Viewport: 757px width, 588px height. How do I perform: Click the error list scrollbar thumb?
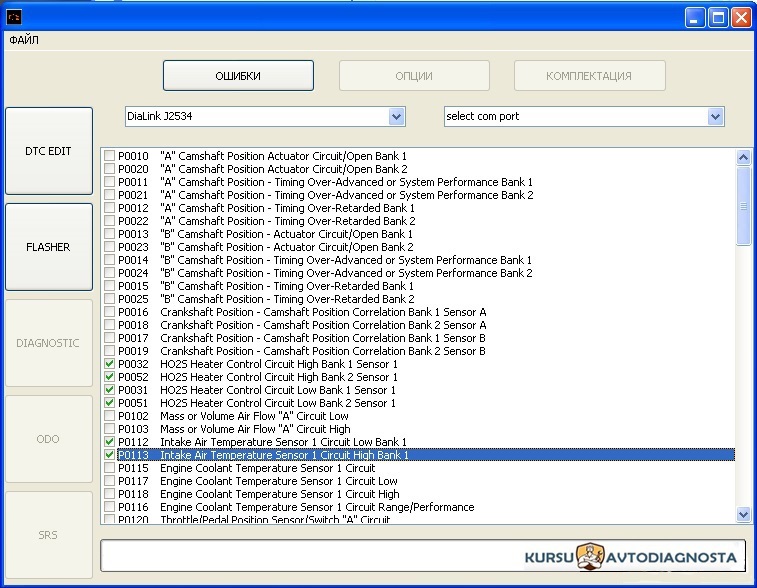[x=743, y=206]
